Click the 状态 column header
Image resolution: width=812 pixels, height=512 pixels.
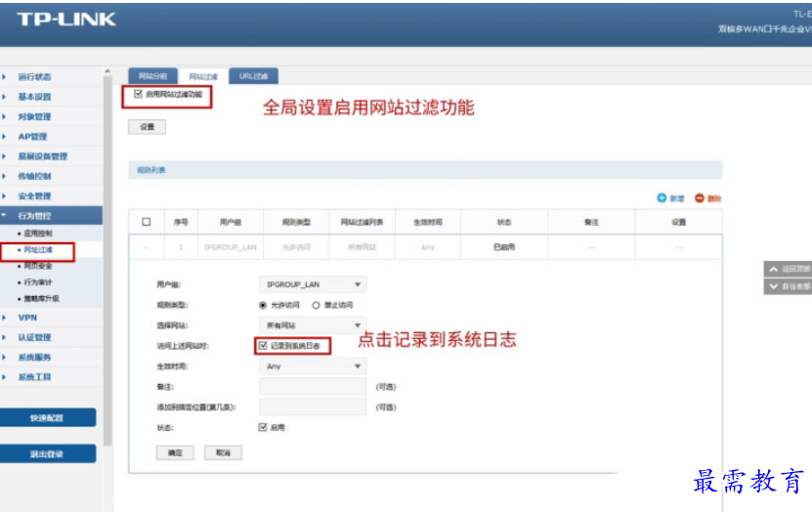504,222
